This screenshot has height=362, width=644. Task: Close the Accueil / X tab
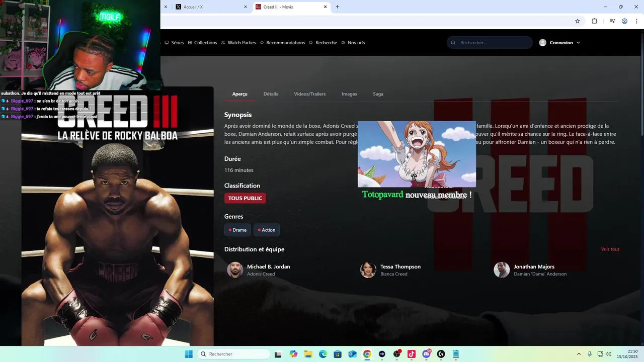tap(246, 7)
